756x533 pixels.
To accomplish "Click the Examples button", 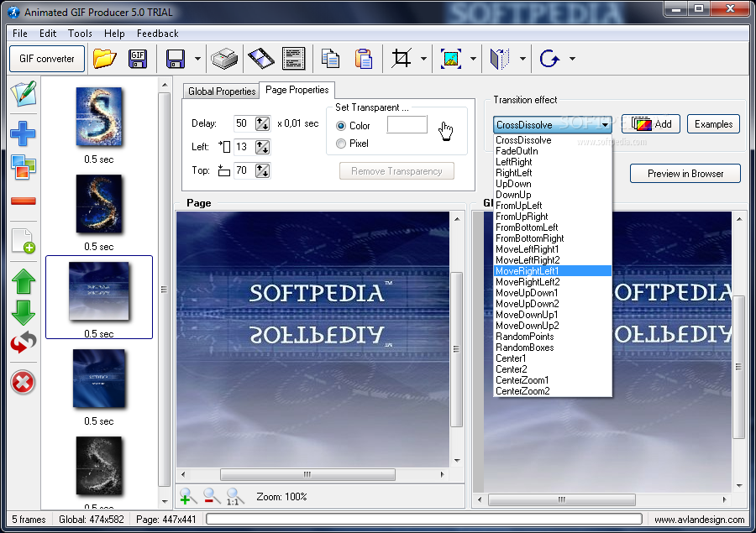I will pyautogui.click(x=713, y=124).
